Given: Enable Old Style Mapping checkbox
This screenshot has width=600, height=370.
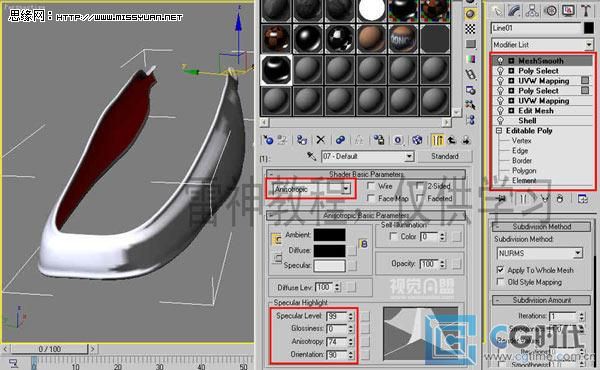Looking at the screenshot, I should [x=500, y=282].
